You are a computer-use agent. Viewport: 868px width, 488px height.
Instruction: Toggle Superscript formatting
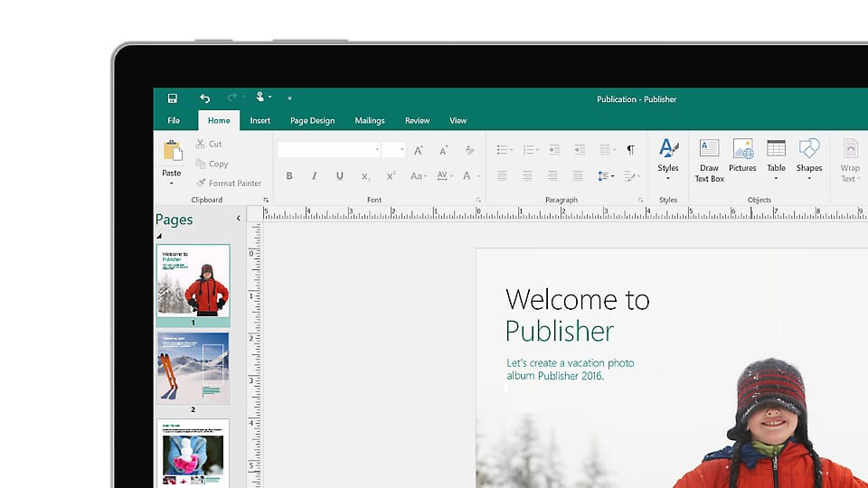tap(391, 176)
